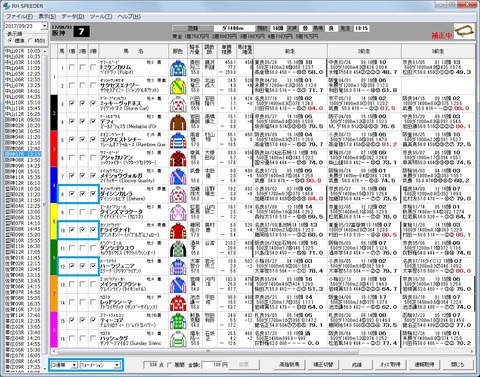
Task: Click the silks icon of horse 3
Action: point(178,104)
